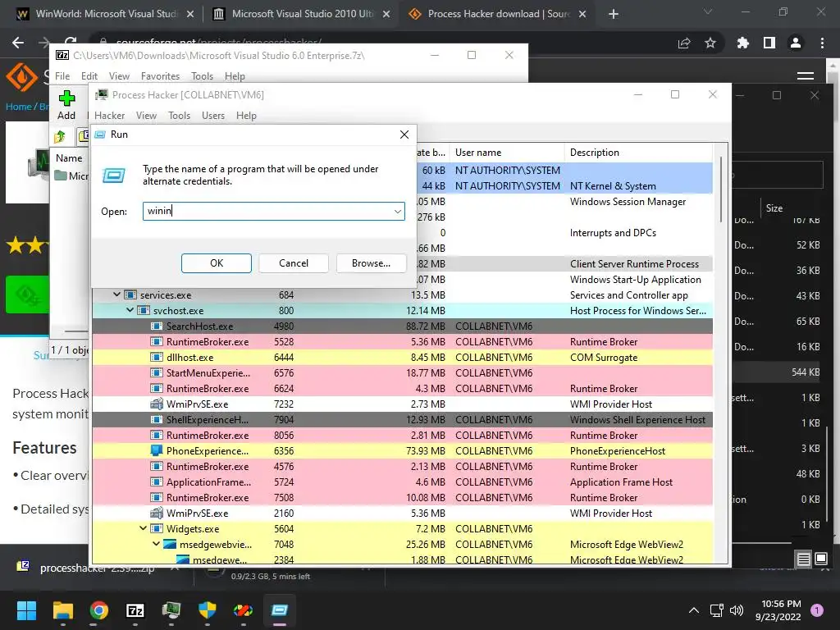Switch to Process Hacker download tab
Viewport: 840px width, 630px height.
point(498,14)
